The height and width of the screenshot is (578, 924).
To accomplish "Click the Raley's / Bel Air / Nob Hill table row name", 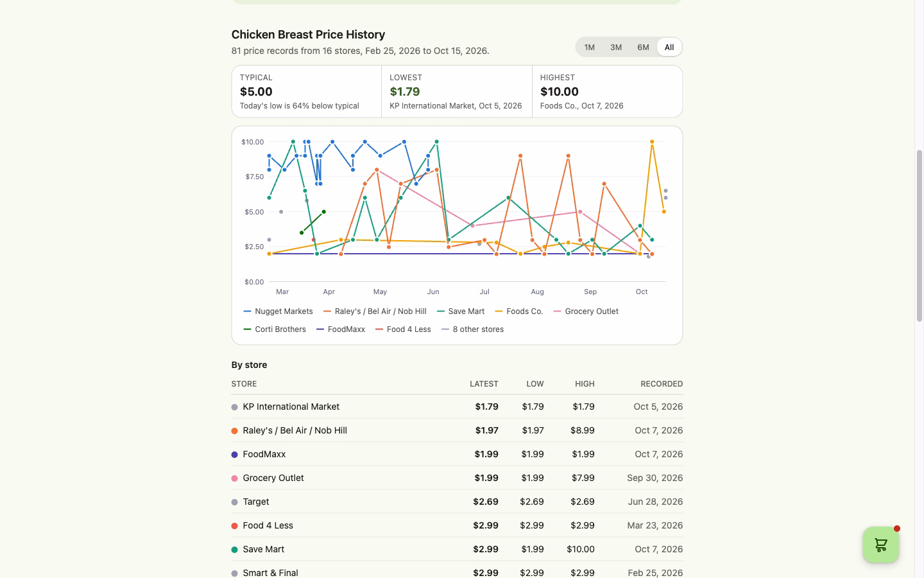I will tap(295, 430).
